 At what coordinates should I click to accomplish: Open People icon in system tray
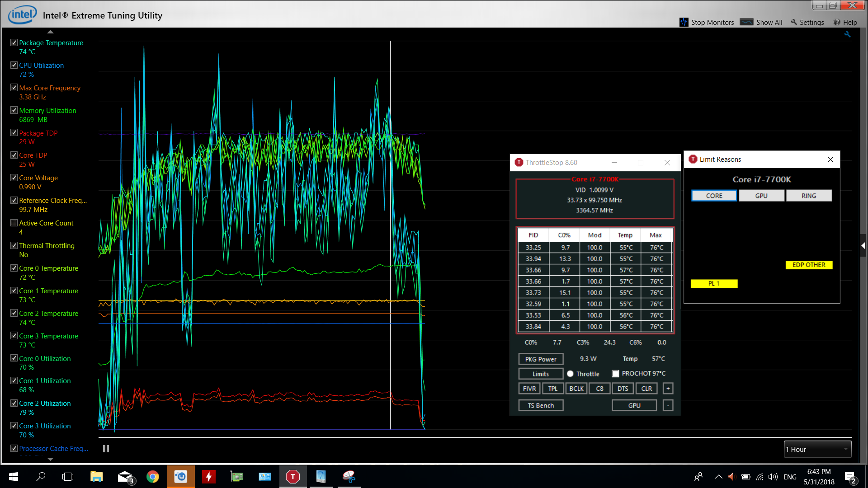point(698,477)
